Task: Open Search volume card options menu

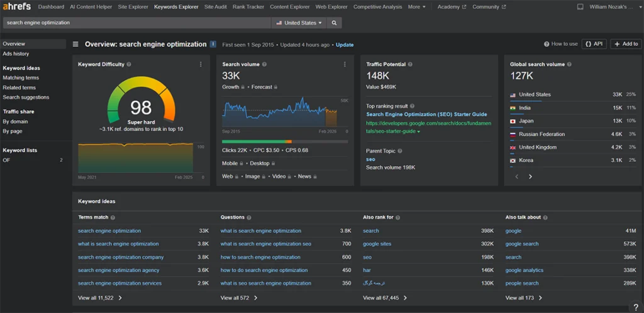Action: coord(345,64)
